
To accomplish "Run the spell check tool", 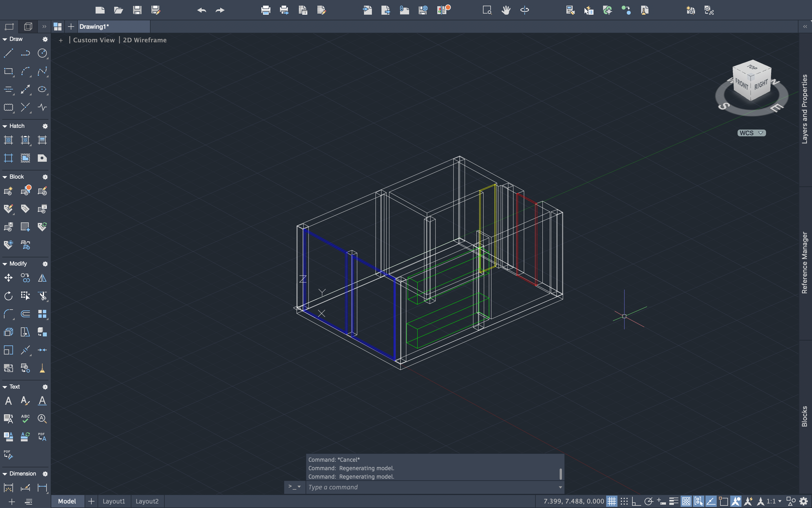I will pyautogui.click(x=25, y=418).
